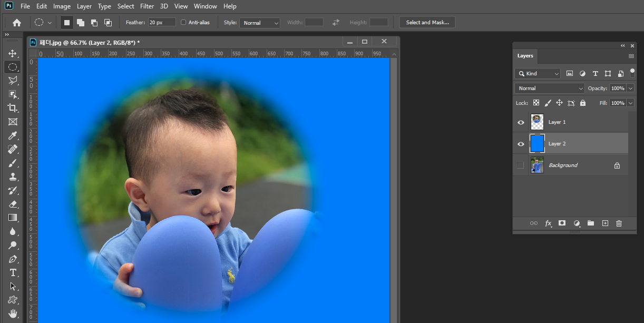Viewport: 644px width, 323px height.
Task: Open the Layers panel menu
Action: 631,56
